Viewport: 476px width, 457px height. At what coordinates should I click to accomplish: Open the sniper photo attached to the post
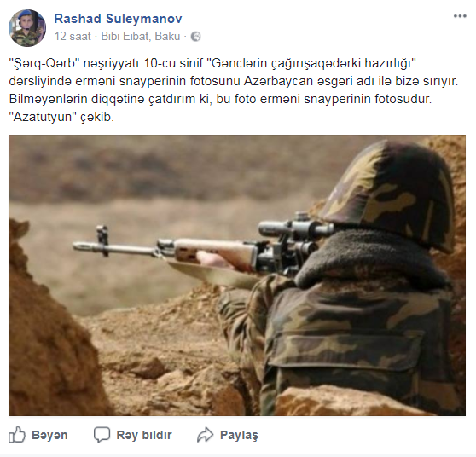pos(237,275)
